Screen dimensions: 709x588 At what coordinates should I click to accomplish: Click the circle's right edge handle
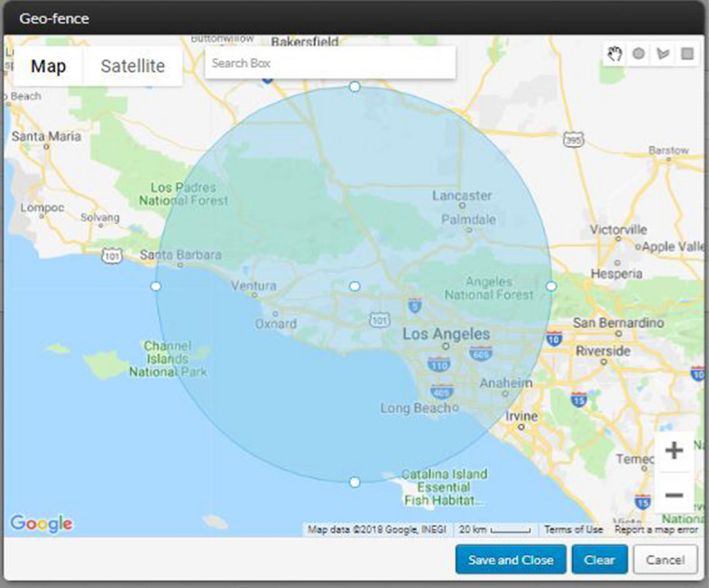(551, 286)
